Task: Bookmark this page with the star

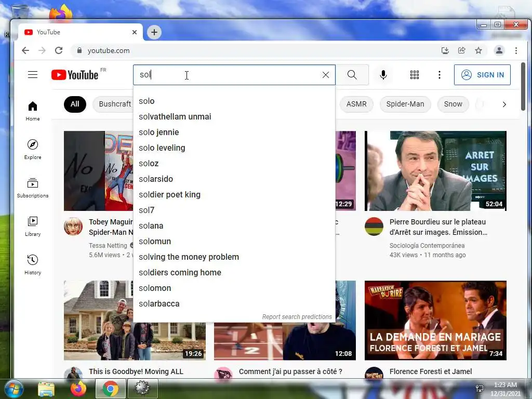Action: pyautogui.click(x=478, y=50)
